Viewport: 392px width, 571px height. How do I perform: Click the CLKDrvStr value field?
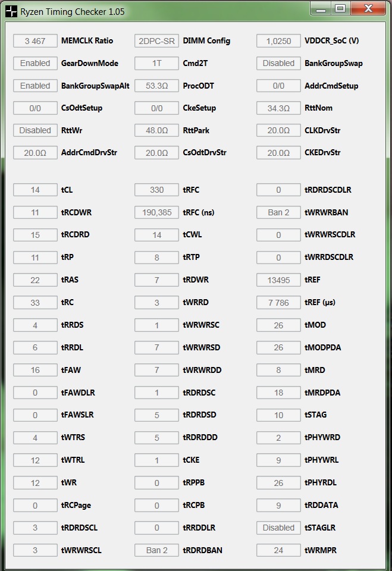click(x=279, y=130)
